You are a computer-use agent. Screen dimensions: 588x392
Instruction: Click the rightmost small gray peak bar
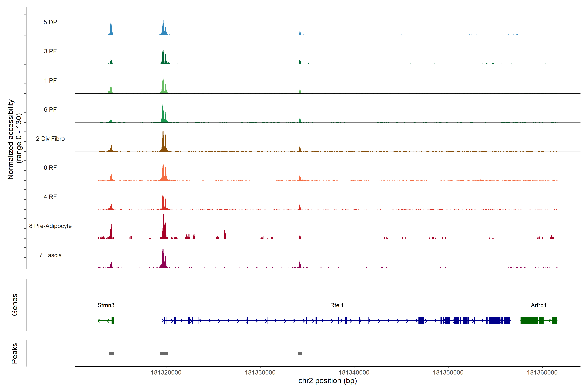[300, 353]
